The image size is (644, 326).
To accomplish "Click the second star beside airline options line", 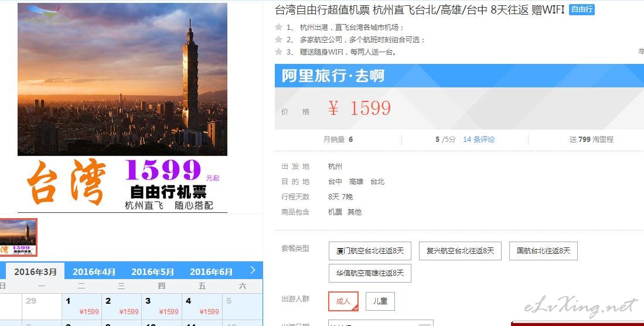I will coord(278,39).
